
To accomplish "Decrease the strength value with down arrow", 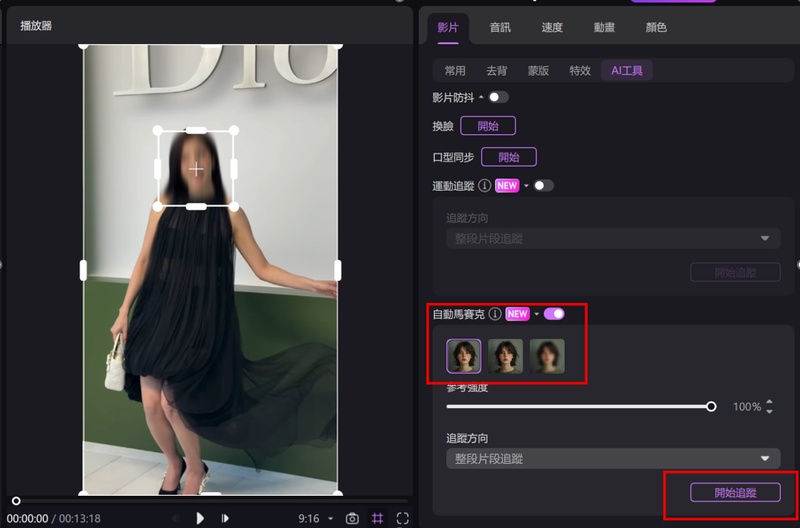I will [769, 411].
